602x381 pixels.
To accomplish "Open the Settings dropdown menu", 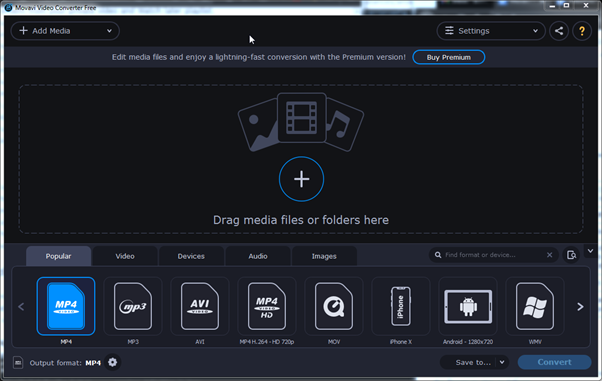I will (x=491, y=31).
